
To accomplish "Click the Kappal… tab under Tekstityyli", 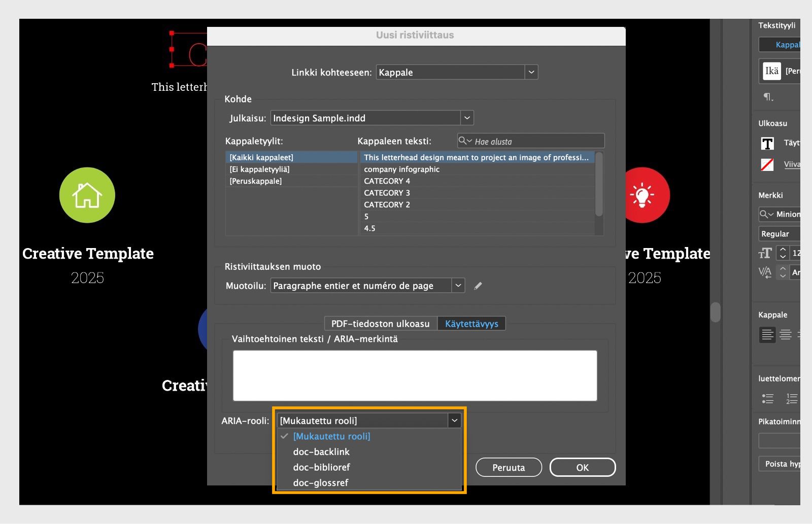I will point(780,45).
